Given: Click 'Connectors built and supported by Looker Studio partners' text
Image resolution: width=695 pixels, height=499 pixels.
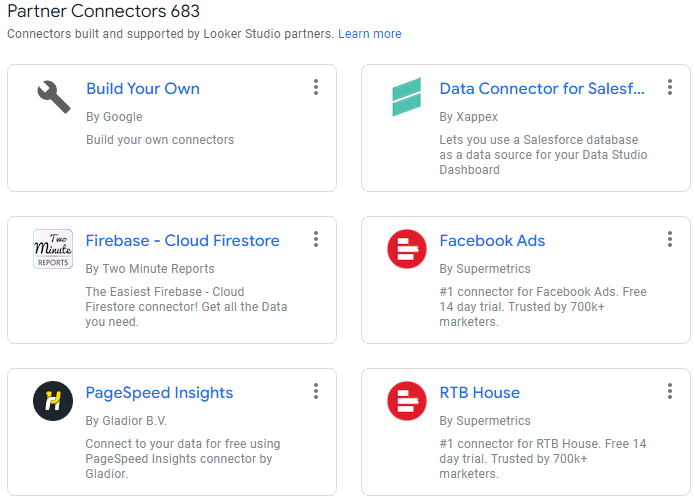Looking at the screenshot, I should click(x=171, y=34).
